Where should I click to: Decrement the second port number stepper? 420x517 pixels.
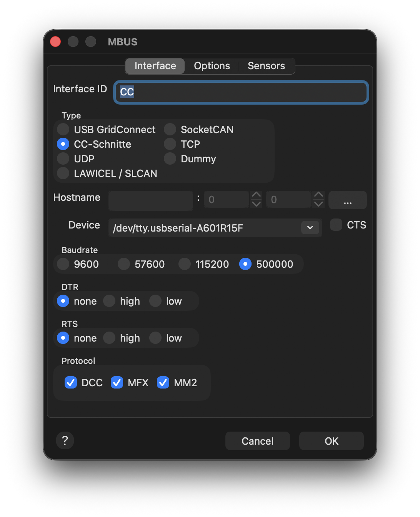click(x=318, y=204)
